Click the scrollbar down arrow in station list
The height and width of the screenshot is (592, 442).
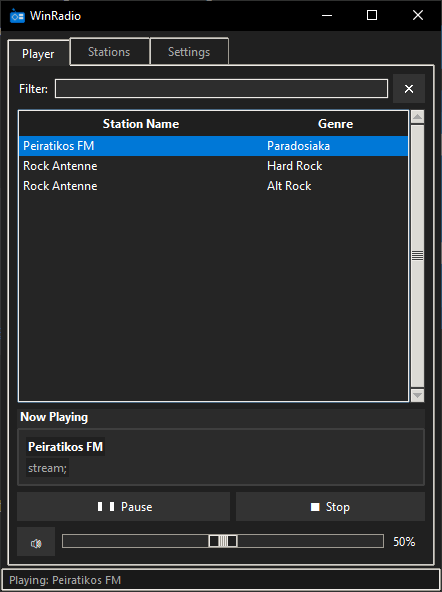(x=417, y=395)
